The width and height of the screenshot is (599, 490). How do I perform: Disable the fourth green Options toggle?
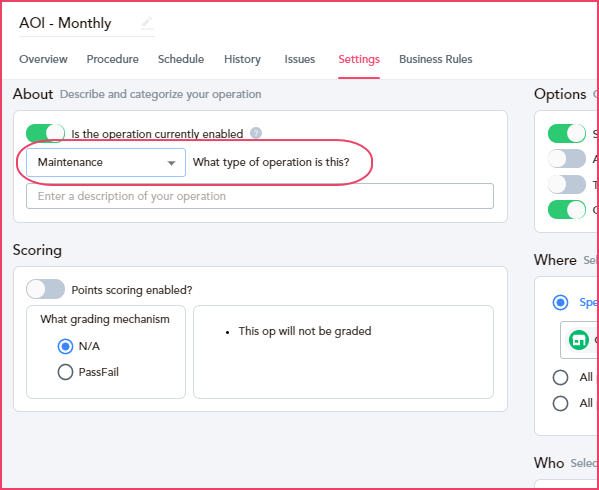coord(567,210)
